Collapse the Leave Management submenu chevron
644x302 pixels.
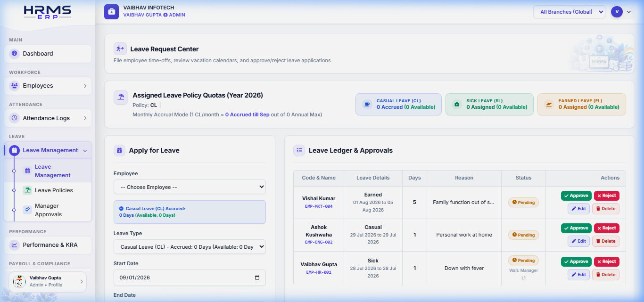click(x=85, y=150)
